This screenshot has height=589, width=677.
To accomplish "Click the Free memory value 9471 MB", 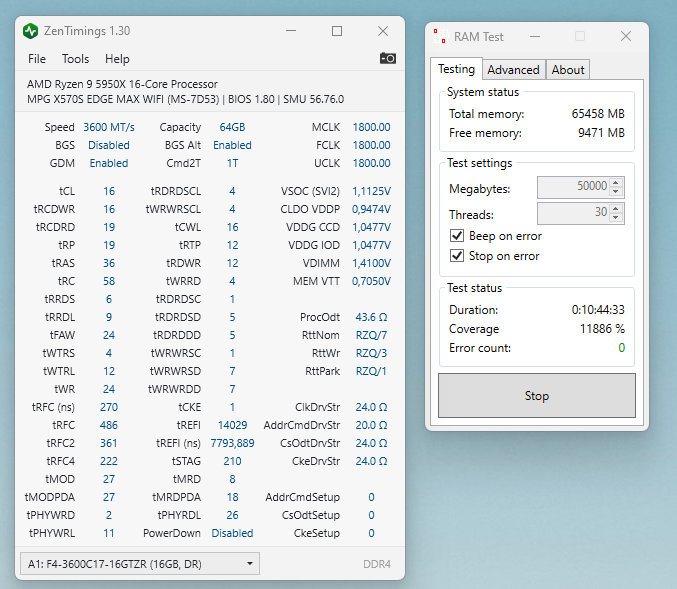I will pyautogui.click(x=601, y=133).
